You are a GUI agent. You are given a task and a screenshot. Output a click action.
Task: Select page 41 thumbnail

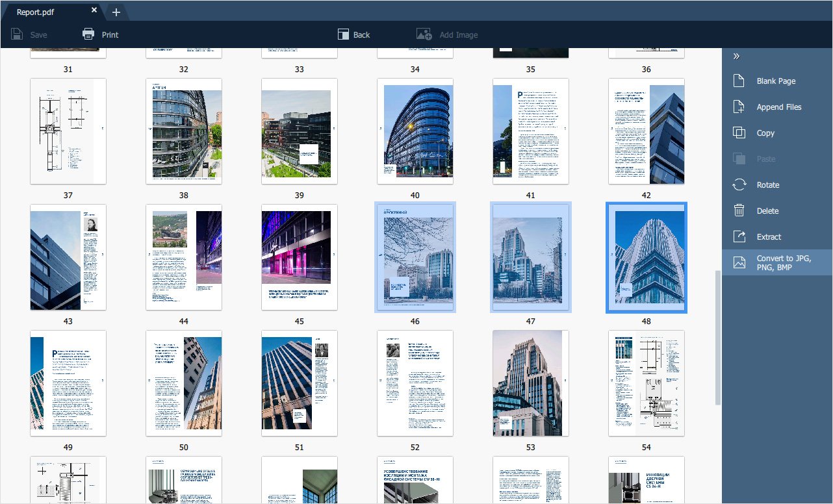[531, 131]
